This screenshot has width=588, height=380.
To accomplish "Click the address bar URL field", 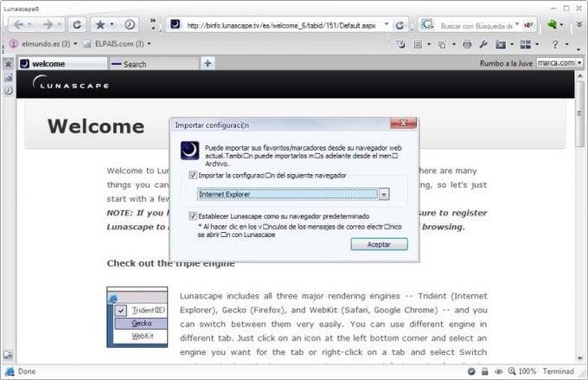I will (281, 25).
